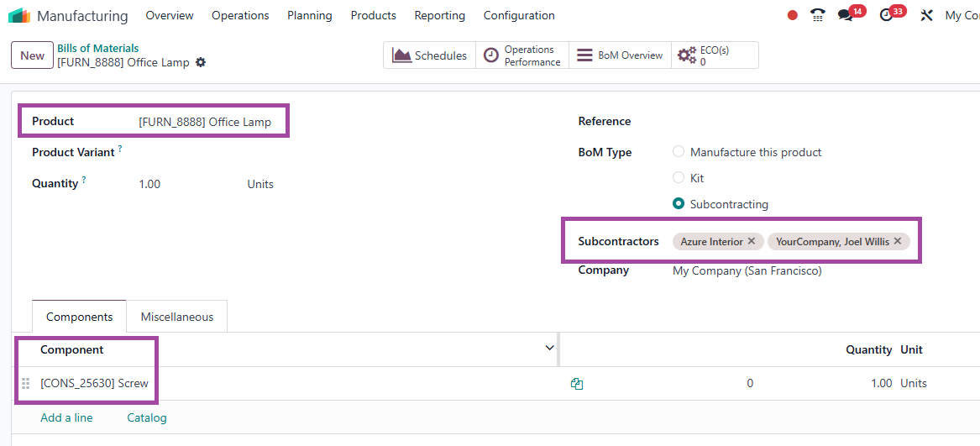Image resolution: width=980 pixels, height=446 pixels.
Task: Click the Quantity help question mark
Action: (84, 180)
